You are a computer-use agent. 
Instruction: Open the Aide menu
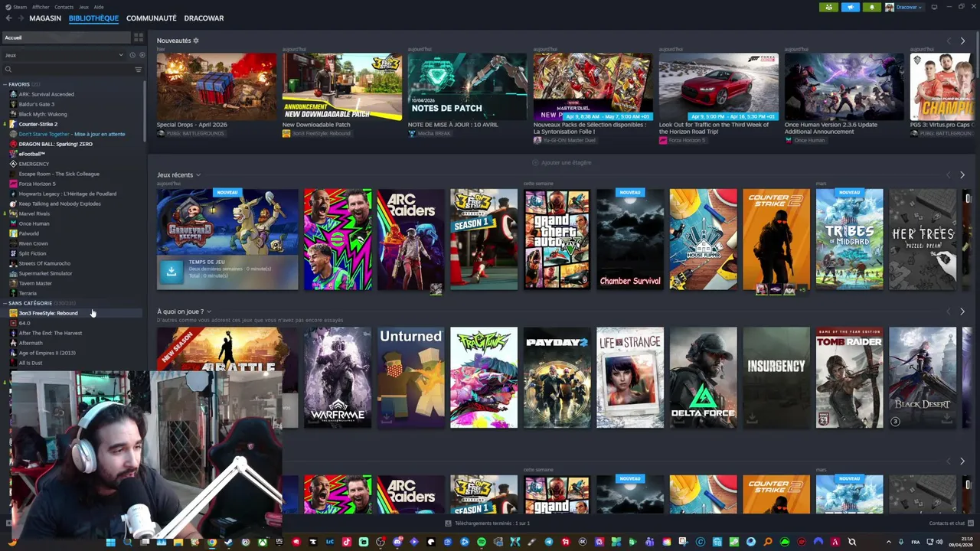point(99,7)
